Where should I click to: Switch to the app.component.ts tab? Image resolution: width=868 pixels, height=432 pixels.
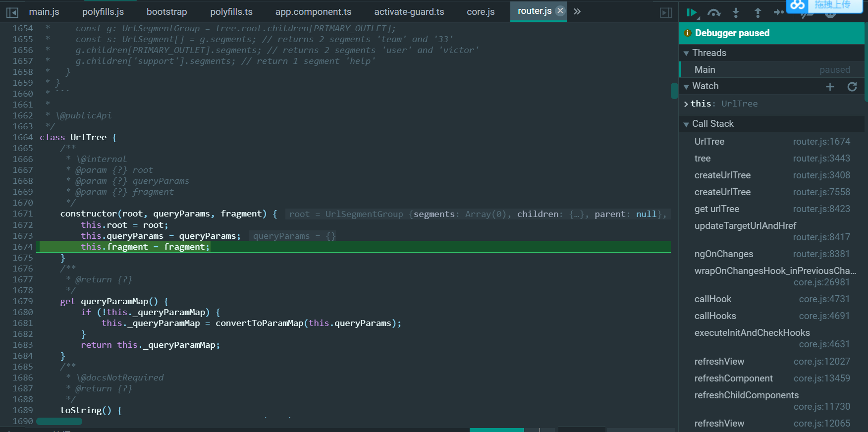[x=313, y=12]
